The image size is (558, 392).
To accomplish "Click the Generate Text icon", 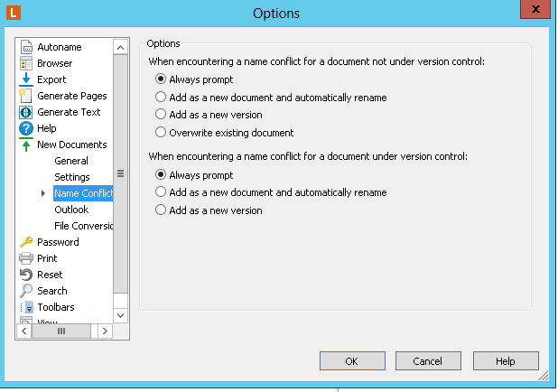I will click(x=26, y=112).
